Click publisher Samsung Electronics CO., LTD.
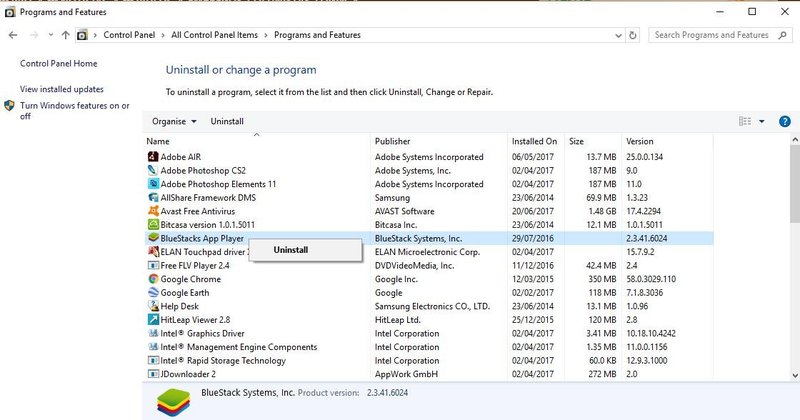Screen dimensions: 800x420 point(432,306)
